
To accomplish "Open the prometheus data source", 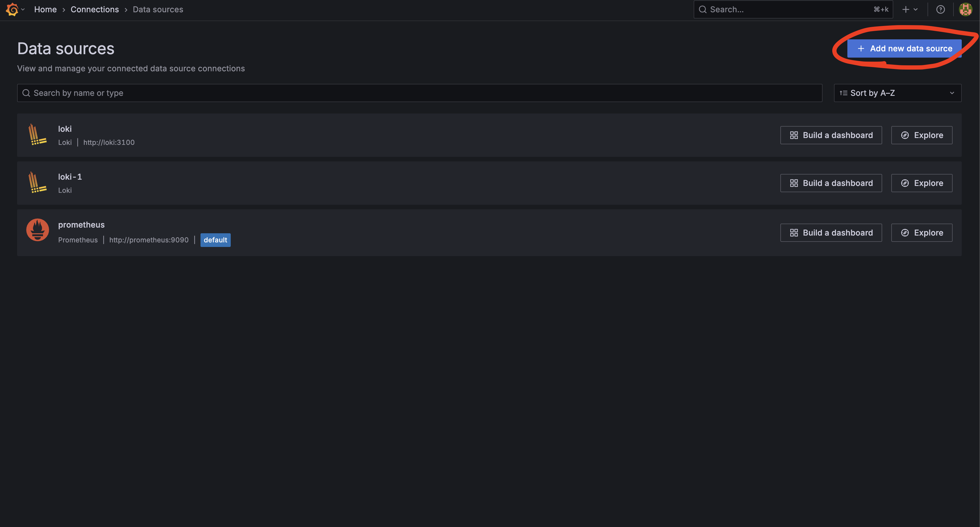I will [x=81, y=225].
